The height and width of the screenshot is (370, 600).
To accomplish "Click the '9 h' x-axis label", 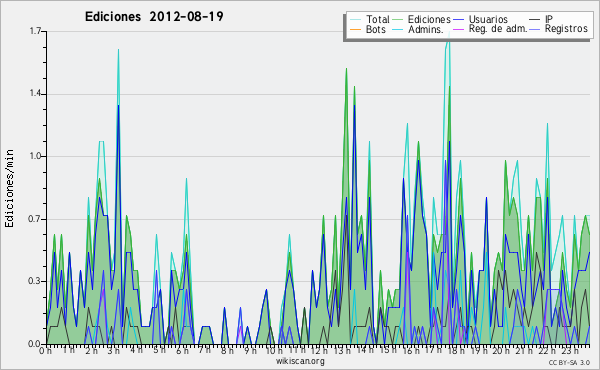I will [x=250, y=350].
